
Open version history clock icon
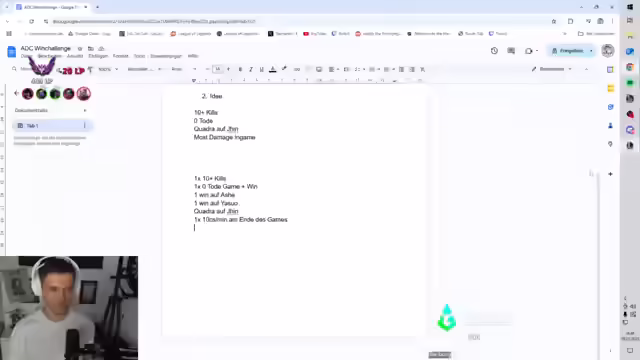494,51
